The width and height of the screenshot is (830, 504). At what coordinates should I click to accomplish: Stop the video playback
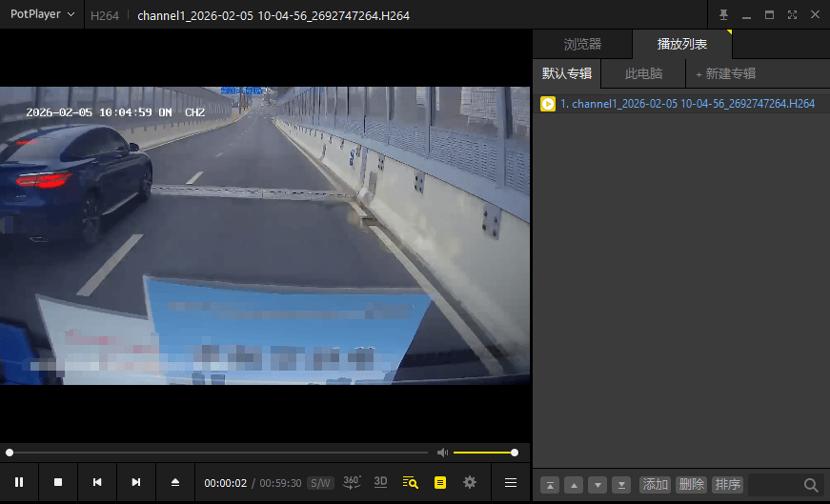[58, 482]
